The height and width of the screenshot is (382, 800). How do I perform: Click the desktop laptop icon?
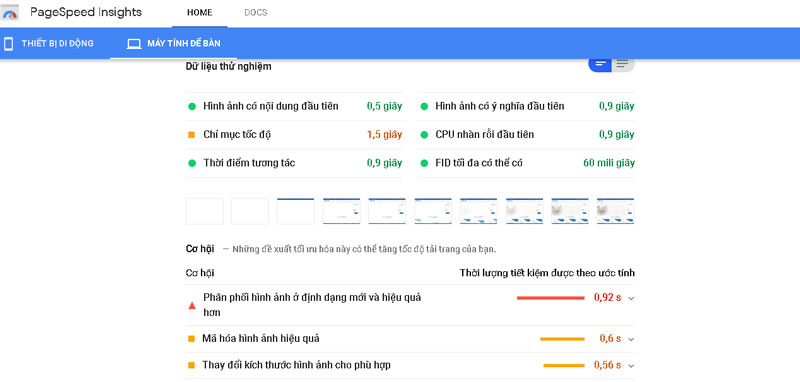(x=134, y=44)
